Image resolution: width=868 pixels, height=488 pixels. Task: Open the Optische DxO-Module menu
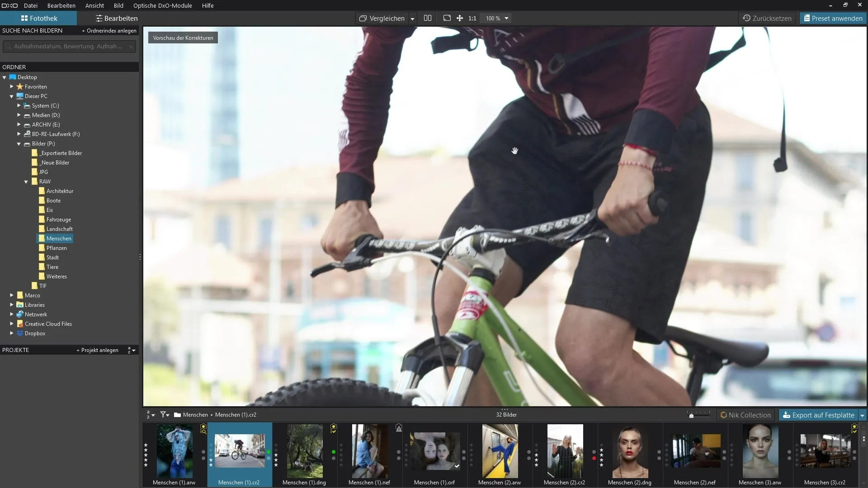pos(162,5)
